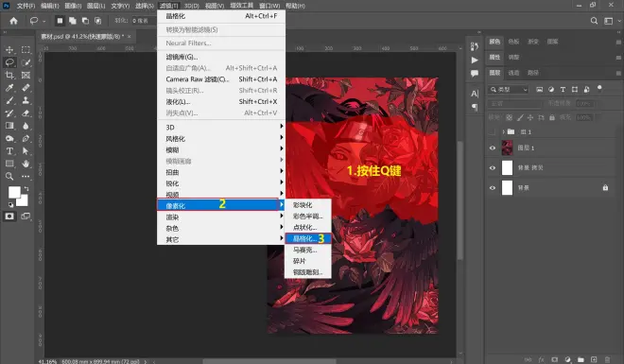The width and height of the screenshot is (624, 364).
Task: Select the Hand tool
Action: tap(26, 164)
